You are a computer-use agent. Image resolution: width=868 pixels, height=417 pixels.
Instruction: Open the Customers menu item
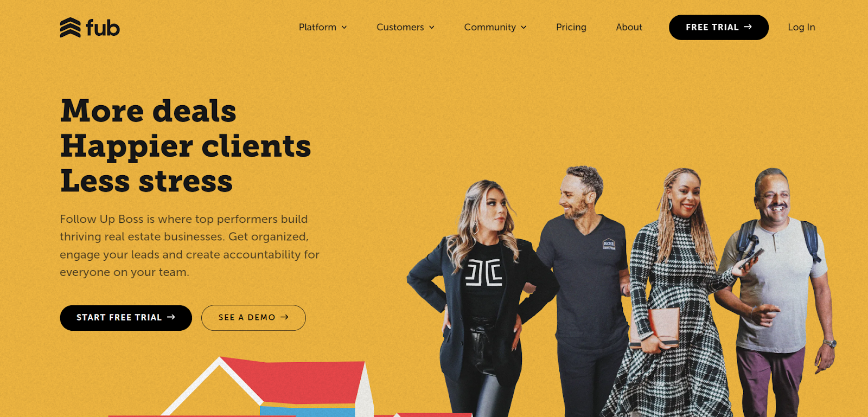pyautogui.click(x=405, y=27)
